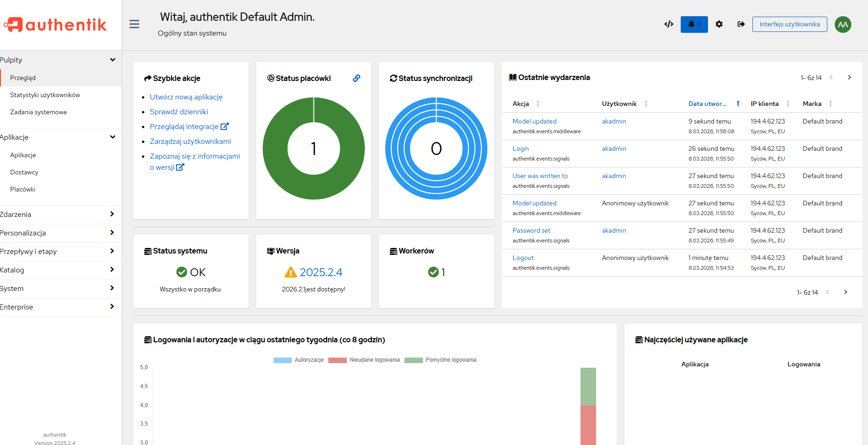Open akadmin user in Password set row
The width and height of the screenshot is (868, 445).
pos(614,230)
